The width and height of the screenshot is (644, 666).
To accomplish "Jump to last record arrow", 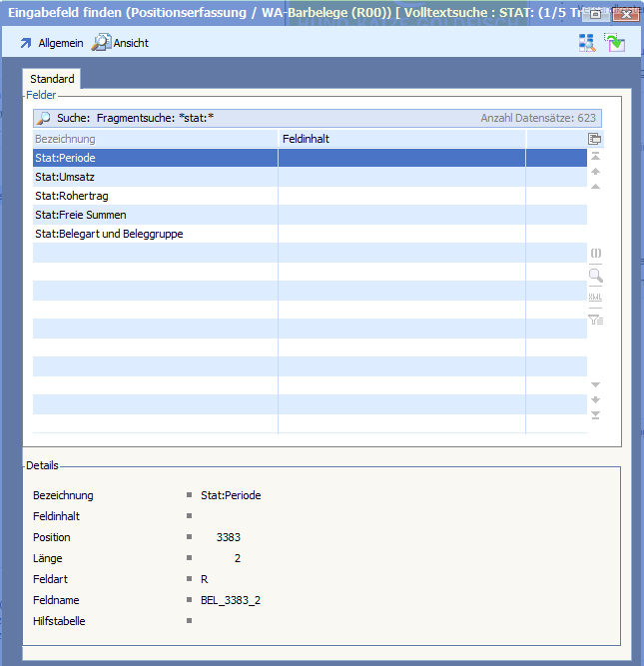I will point(595,414).
